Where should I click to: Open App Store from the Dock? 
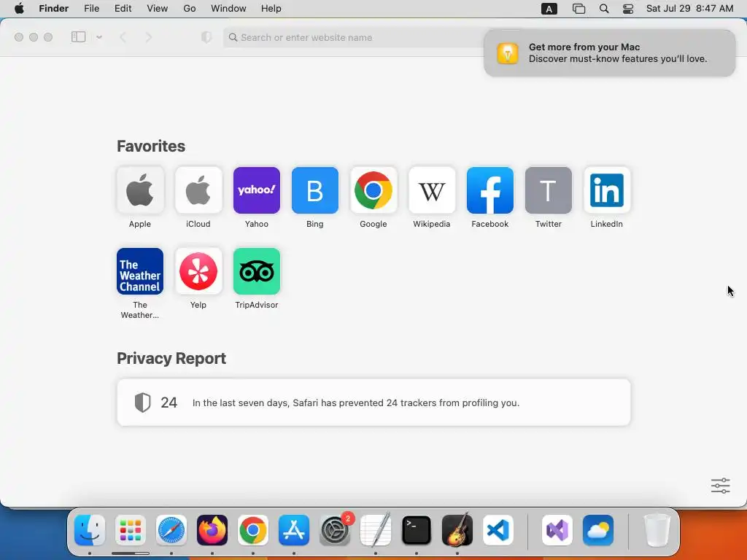point(294,530)
